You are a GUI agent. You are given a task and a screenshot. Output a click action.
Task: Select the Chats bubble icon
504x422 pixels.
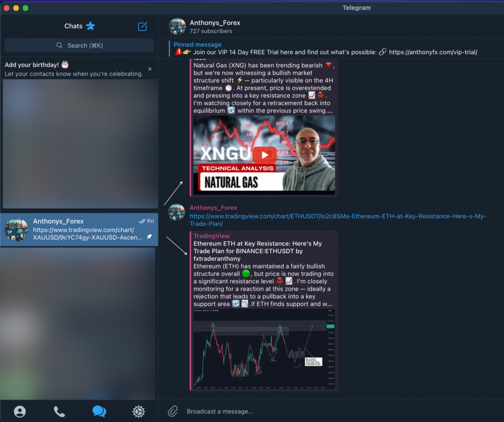(x=99, y=411)
